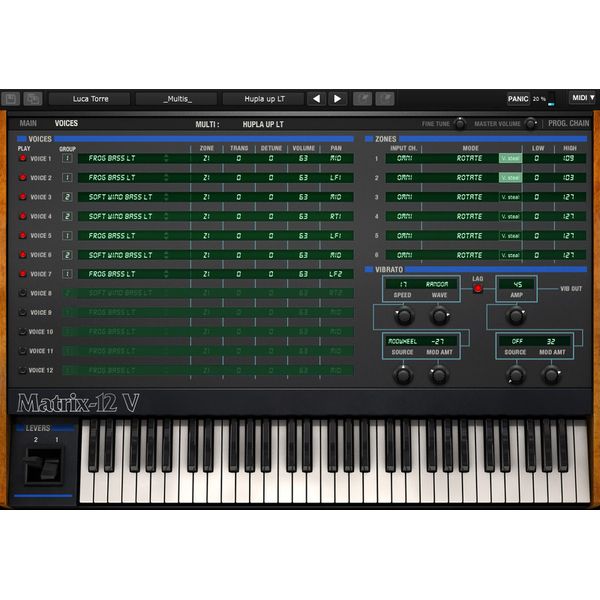The height and width of the screenshot is (600, 600).
Task: Switch to the Main tab
Action: click(x=28, y=123)
